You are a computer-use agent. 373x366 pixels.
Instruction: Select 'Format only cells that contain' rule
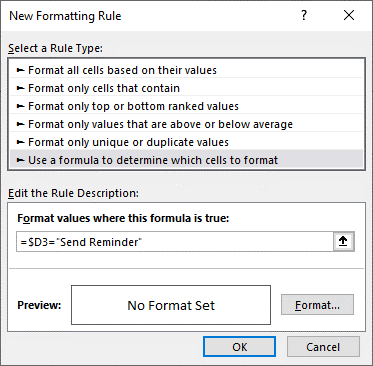186,88
